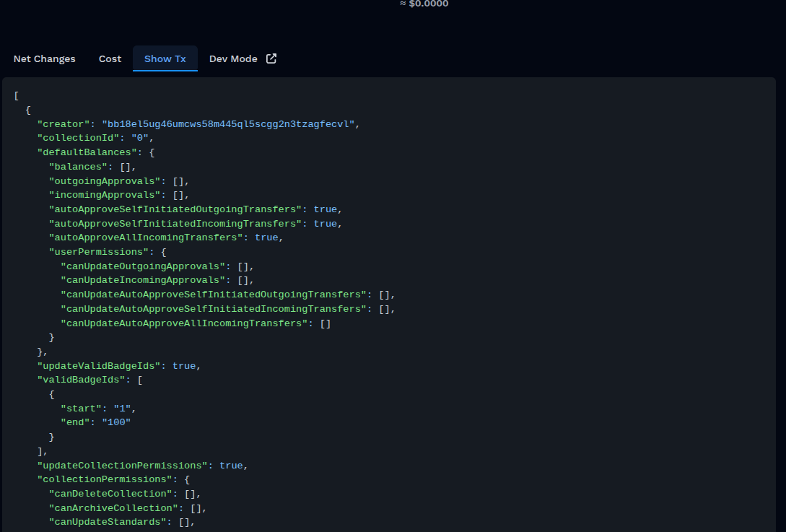This screenshot has width=786, height=532.
Task: Click the "collectionId" key in the JSON
Action: (x=78, y=138)
